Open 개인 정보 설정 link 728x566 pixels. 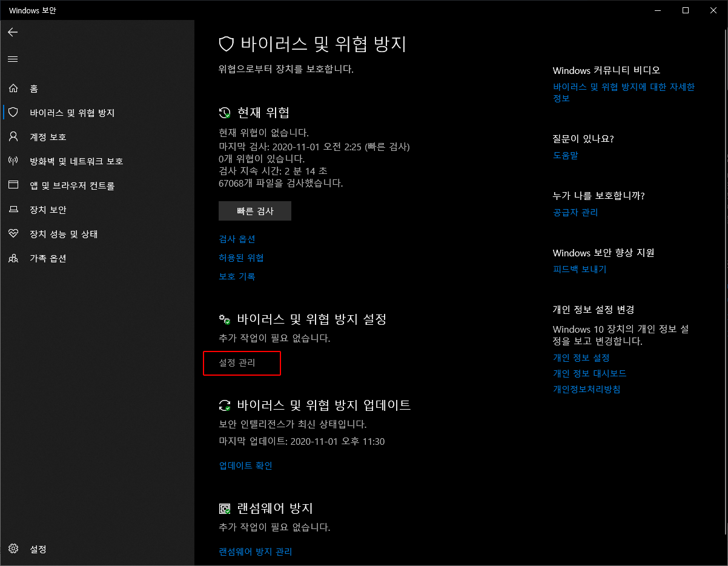[581, 358]
